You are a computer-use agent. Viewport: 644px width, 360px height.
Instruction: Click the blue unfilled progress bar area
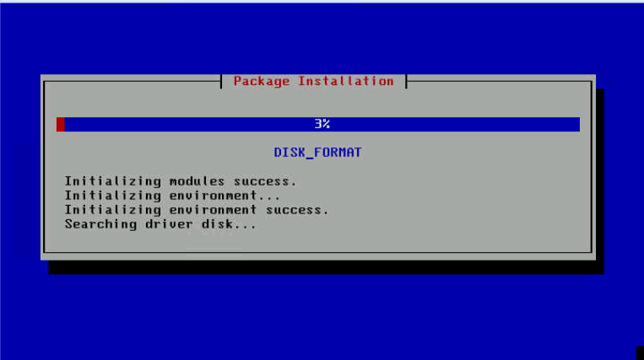click(x=322, y=124)
